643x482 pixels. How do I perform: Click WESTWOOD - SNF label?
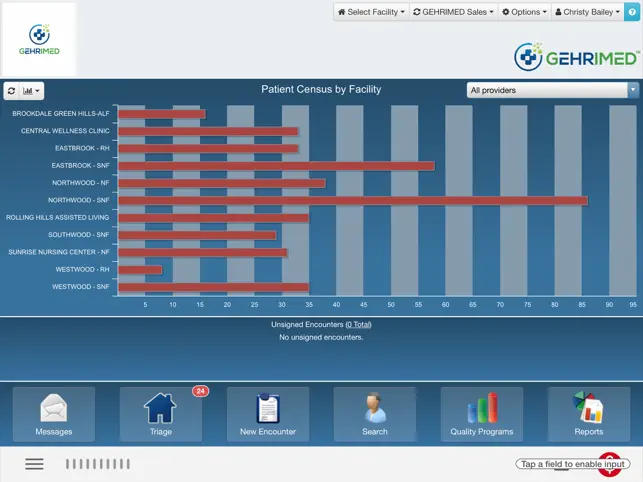pos(80,287)
